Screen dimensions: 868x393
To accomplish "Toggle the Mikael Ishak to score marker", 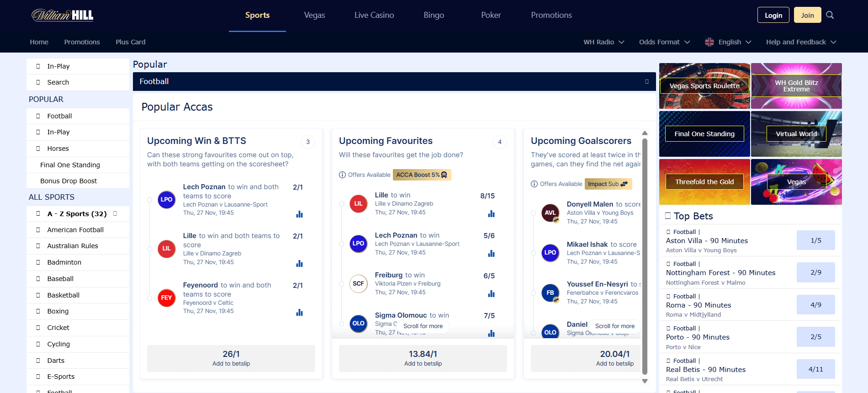I will [533, 253].
